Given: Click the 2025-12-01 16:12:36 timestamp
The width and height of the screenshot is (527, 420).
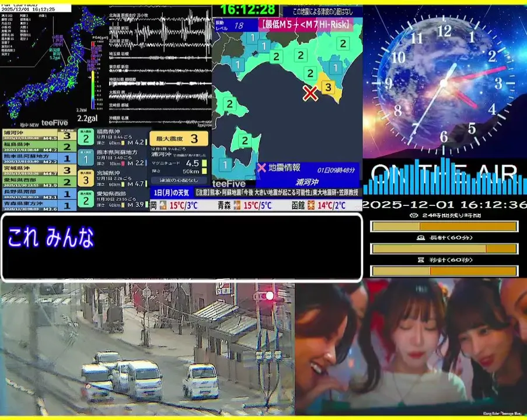Looking at the screenshot, I should [x=445, y=204].
